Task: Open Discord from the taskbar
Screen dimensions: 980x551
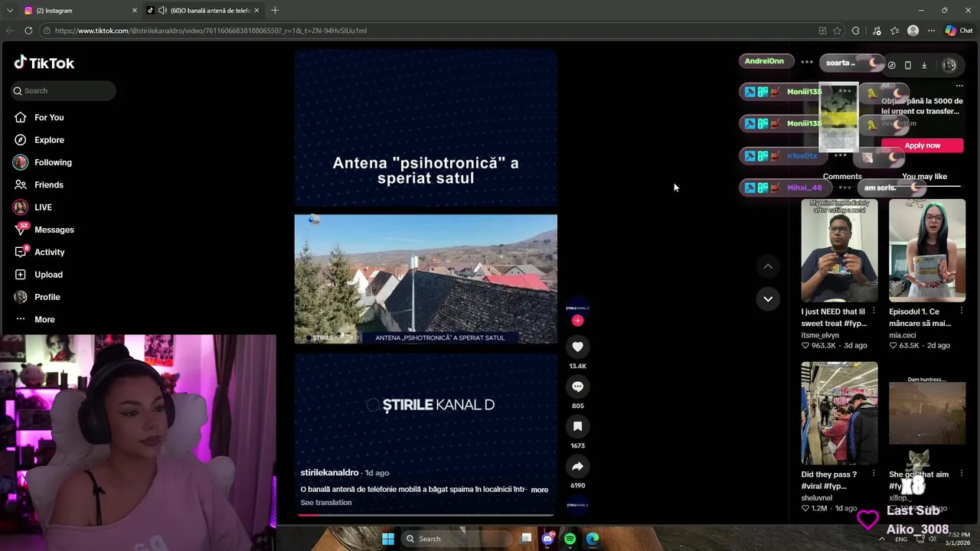Action: point(547,539)
